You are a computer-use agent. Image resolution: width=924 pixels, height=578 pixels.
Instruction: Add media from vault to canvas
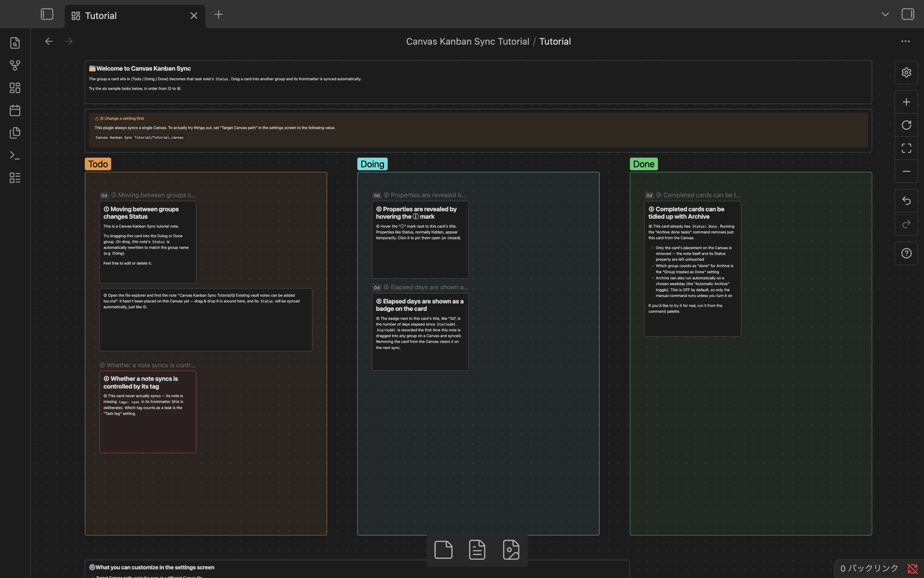[x=511, y=550]
